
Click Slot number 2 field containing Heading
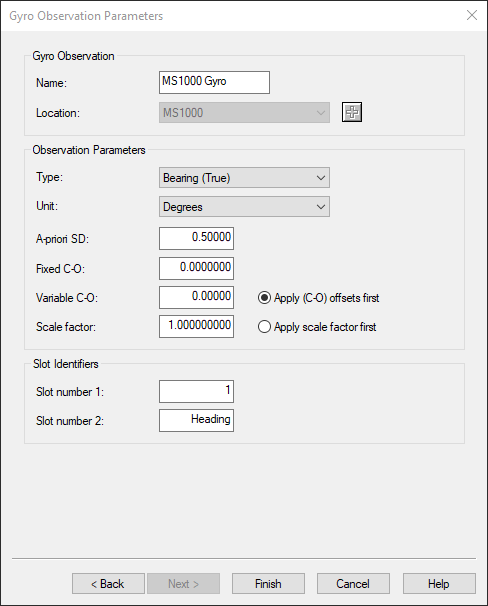196,420
